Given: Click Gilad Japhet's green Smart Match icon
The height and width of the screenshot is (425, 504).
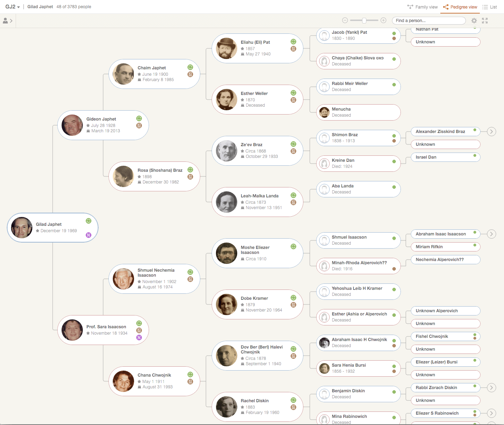Looking at the screenshot, I should (89, 221).
